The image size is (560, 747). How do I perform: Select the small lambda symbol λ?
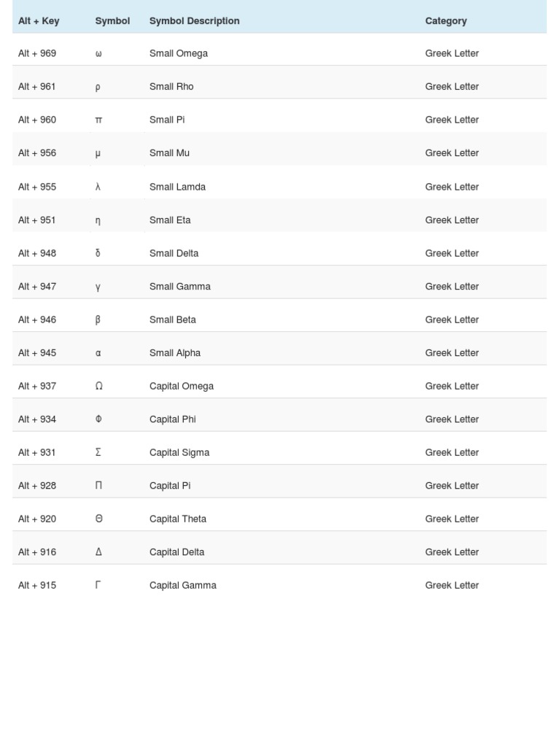click(x=98, y=187)
